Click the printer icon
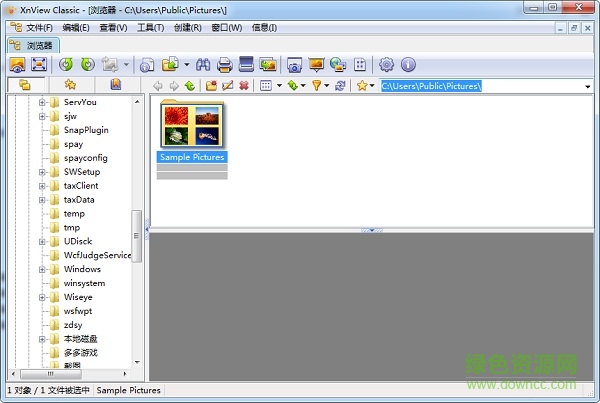The height and width of the screenshot is (403, 600). pyautogui.click(x=225, y=64)
